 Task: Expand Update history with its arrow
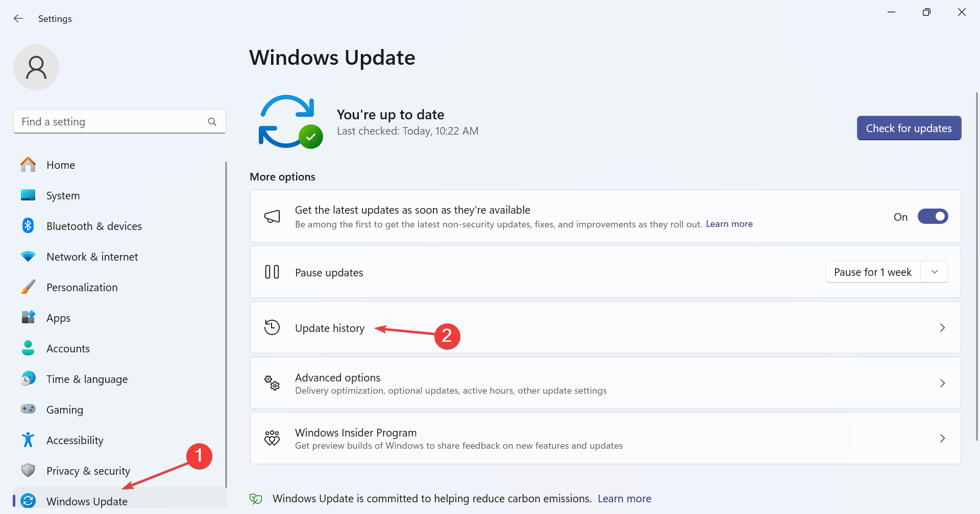coord(942,328)
